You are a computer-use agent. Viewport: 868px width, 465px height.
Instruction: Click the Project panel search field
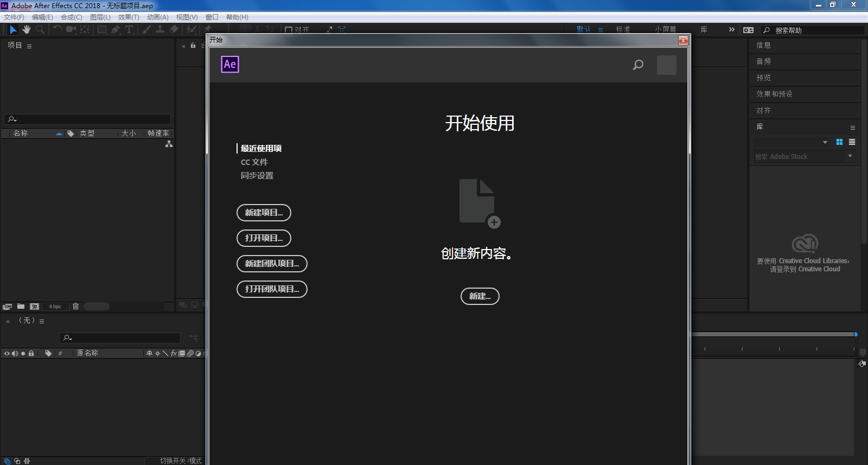point(87,119)
